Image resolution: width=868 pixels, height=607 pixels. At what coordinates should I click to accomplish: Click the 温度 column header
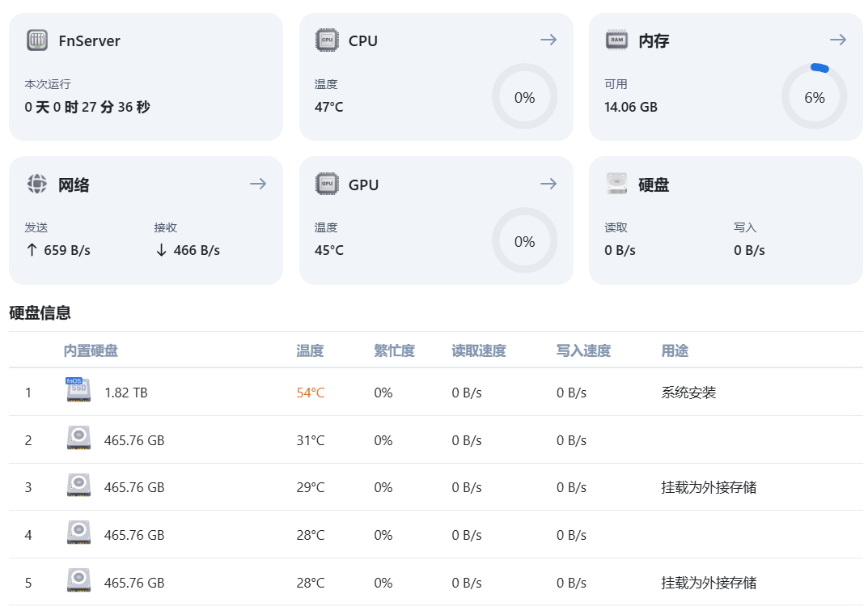click(x=310, y=350)
